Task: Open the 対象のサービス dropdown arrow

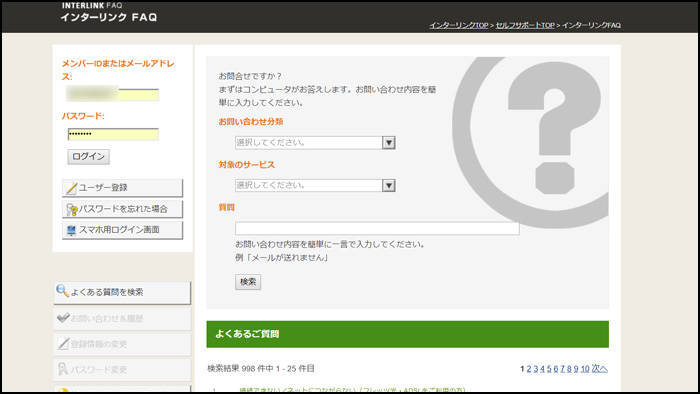Action: click(x=389, y=185)
